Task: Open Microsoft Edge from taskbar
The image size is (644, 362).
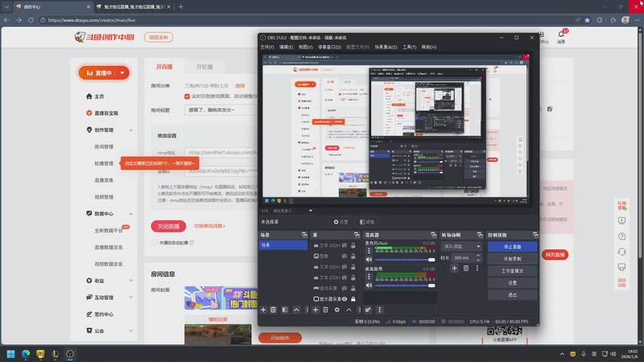Action: pos(26,354)
